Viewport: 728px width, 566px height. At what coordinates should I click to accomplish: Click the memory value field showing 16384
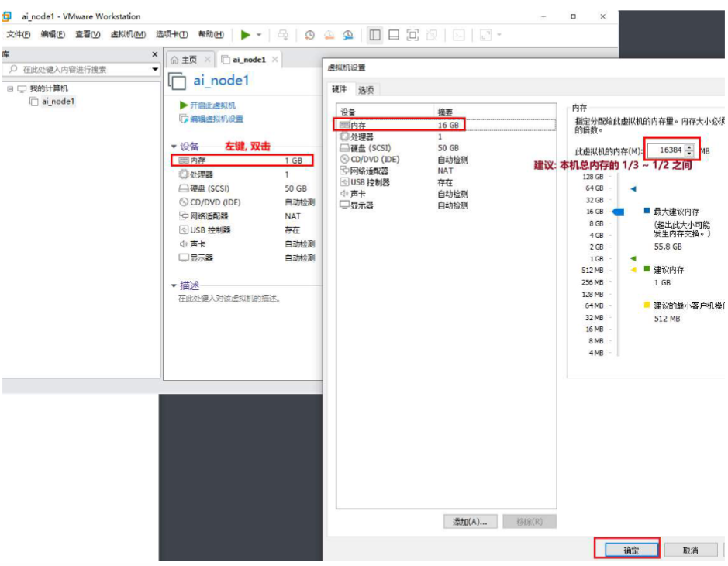(666, 150)
